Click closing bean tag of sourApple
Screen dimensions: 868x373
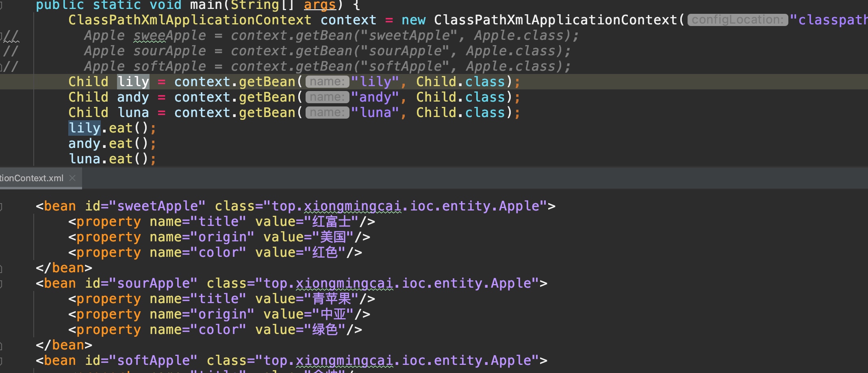[64, 345]
